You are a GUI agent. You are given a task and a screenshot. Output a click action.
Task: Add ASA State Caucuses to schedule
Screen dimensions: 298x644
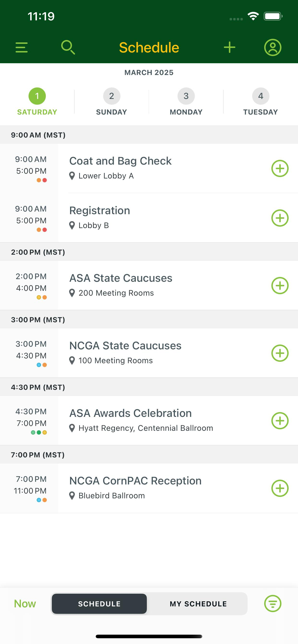point(280,286)
